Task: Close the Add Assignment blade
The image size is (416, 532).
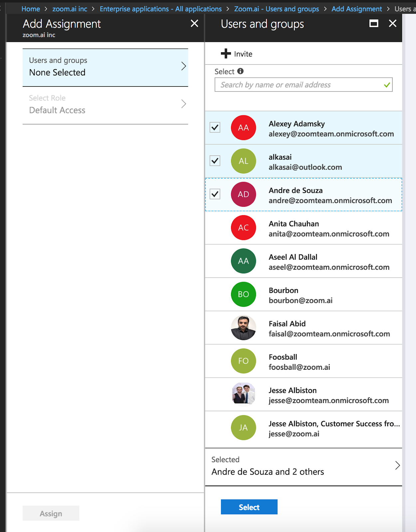Action: (194, 23)
